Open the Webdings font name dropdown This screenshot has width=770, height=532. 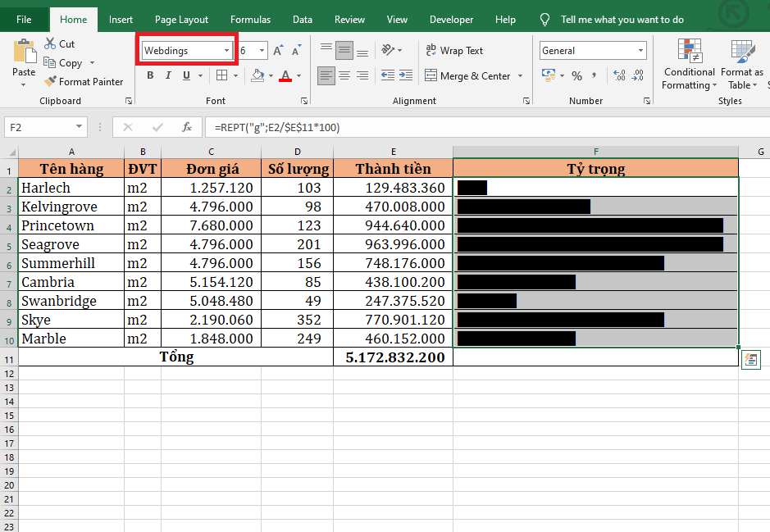[226, 51]
